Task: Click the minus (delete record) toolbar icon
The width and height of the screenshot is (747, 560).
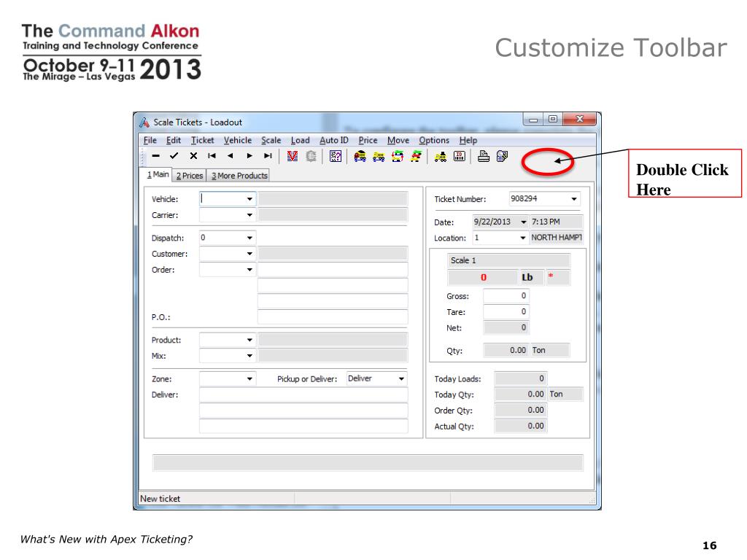Action: [156, 156]
